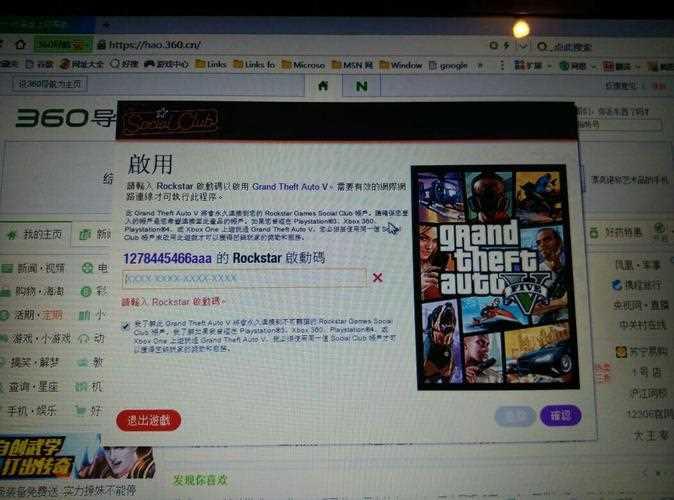Click the lock icon before https://hao.360.cn/

(102, 44)
